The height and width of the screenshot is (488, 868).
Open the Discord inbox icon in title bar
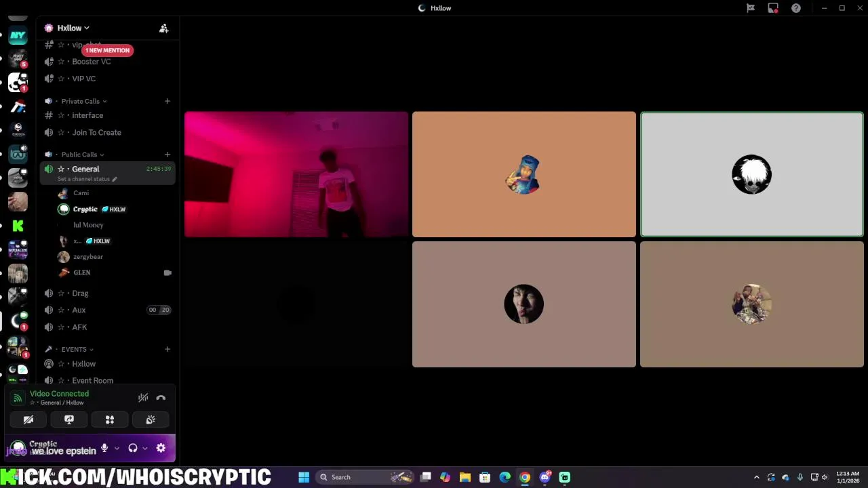tap(773, 8)
